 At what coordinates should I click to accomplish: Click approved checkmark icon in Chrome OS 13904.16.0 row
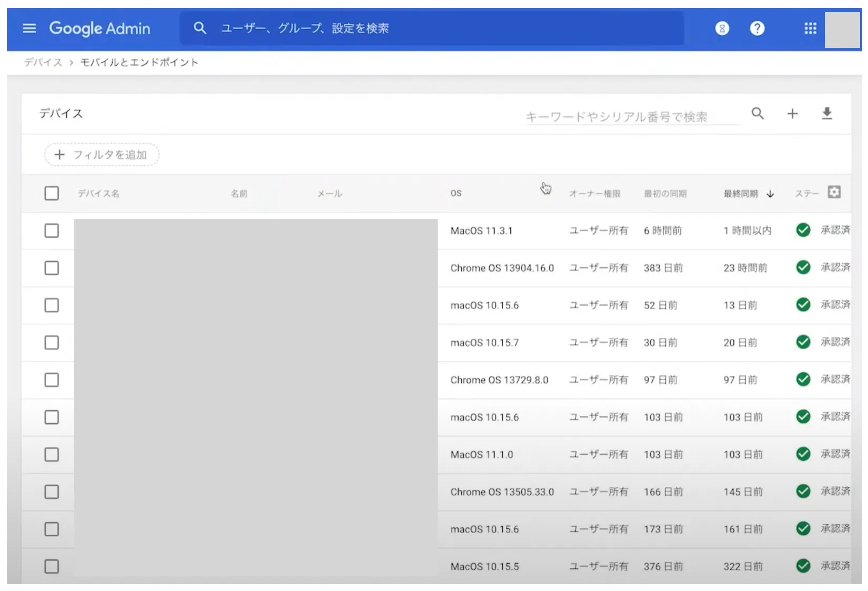pyautogui.click(x=803, y=267)
